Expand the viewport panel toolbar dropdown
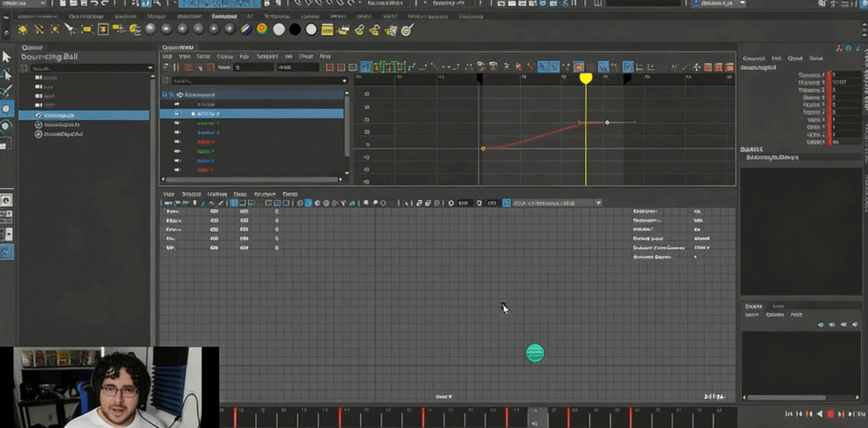This screenshot has width=868, height=428. 598,203
